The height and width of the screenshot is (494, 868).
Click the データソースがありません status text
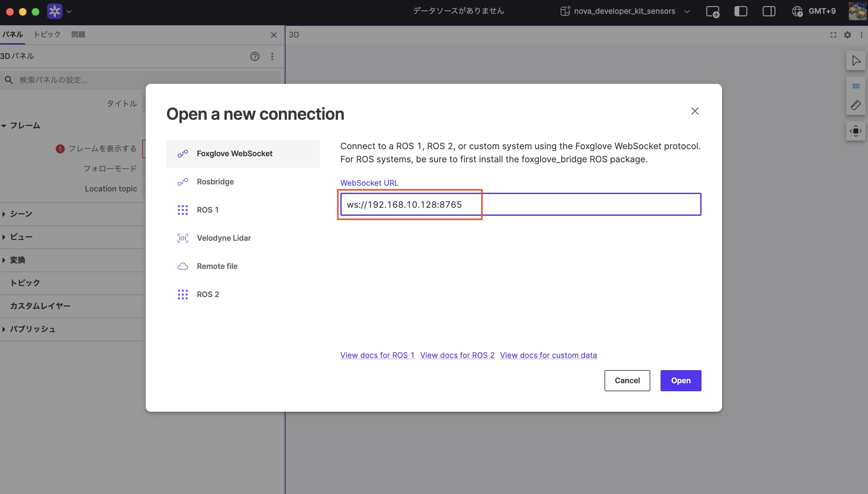coord(458,11)
